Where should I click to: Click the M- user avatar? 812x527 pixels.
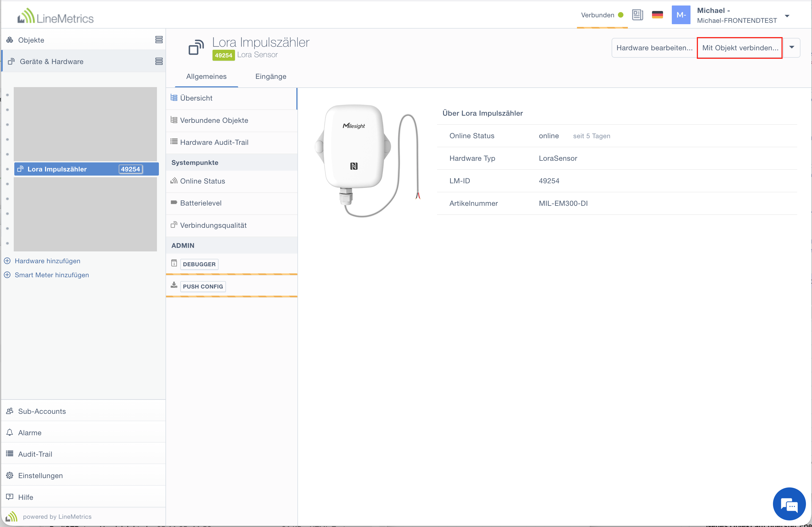[681, 15]
